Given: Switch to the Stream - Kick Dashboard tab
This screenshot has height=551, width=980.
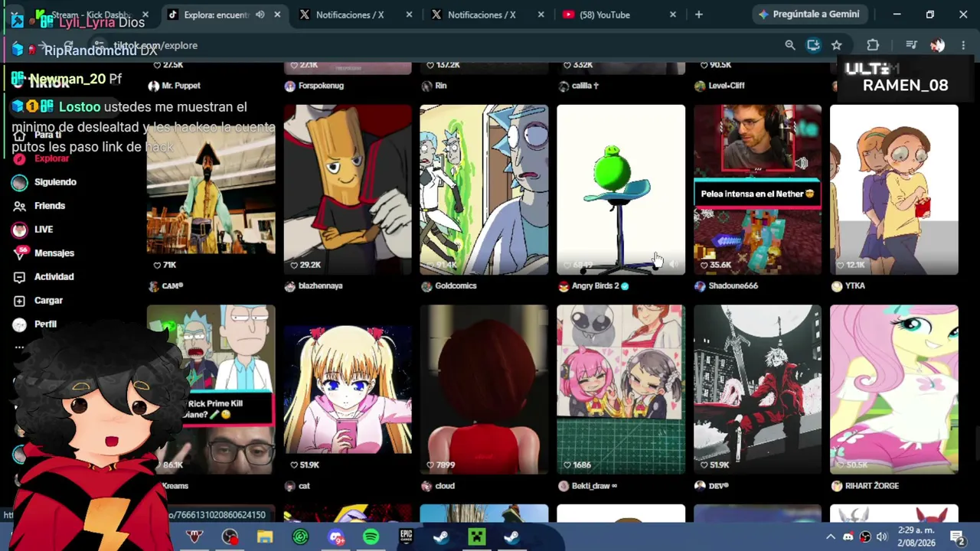Looking at the screenshot, I should (x=90, y=15).
